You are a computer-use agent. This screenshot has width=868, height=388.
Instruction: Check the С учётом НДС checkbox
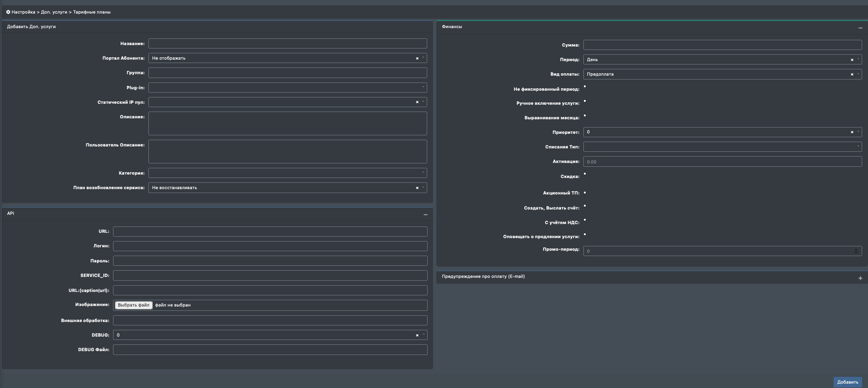point(585,220)
